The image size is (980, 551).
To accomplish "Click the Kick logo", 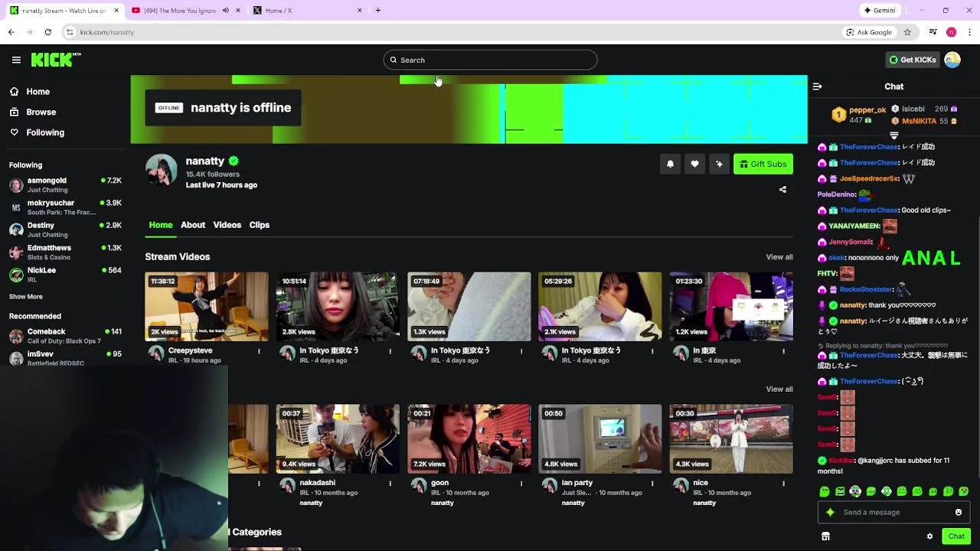I will point(55,60).
